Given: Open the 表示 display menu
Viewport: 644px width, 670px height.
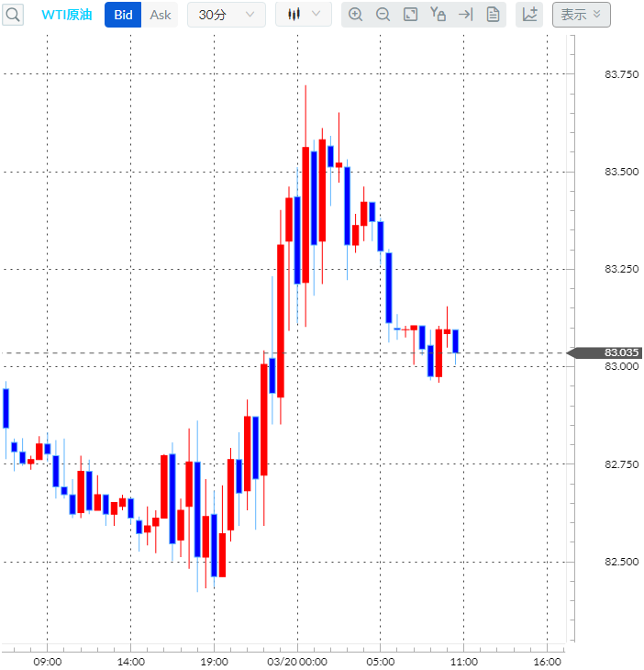Looking at the screenshot, I should [582, 15].
